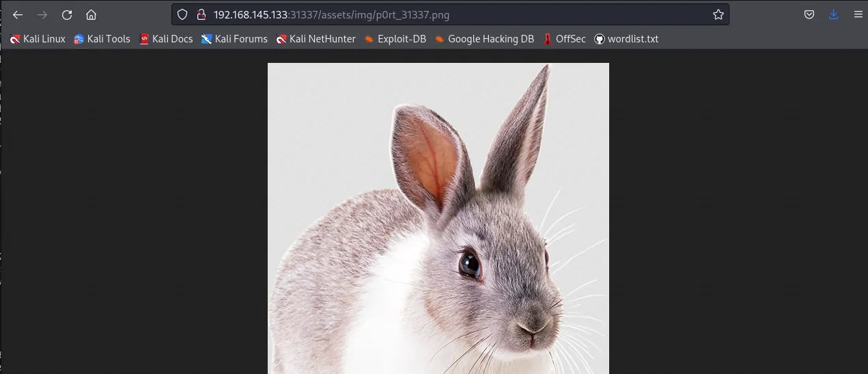Open the Kali Linux bookmark
This screenshot has width=868, height=374.
pyautogui.click(x=38, y=39)
